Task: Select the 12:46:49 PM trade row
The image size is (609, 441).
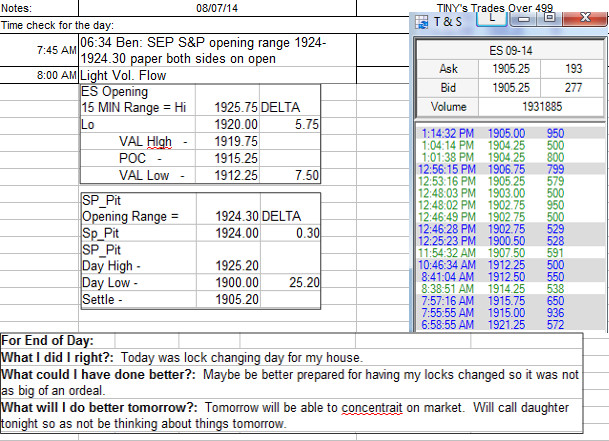Action: click(510, 217)
